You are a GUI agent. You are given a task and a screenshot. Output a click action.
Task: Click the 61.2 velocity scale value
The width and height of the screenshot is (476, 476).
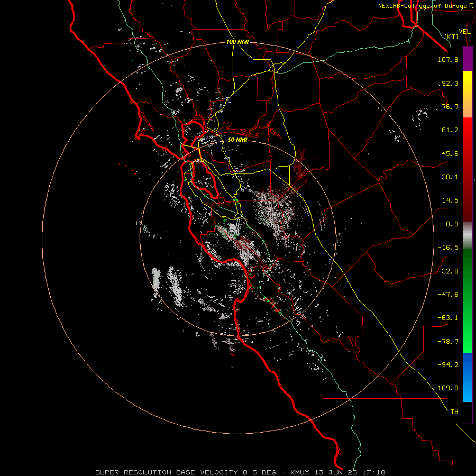[450, 130]
